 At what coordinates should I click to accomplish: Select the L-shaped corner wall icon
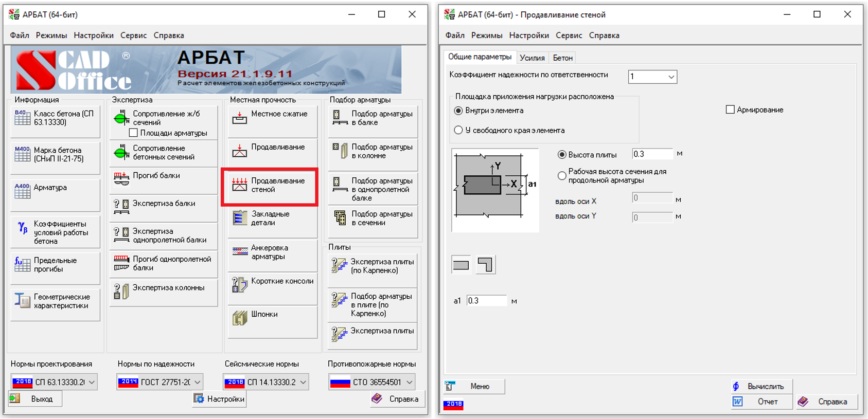pyautogui.click(x=485, y=265)
